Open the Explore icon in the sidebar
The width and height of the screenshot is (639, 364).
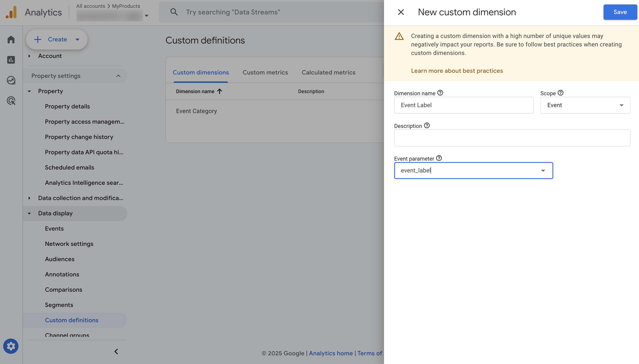[11, 80]
